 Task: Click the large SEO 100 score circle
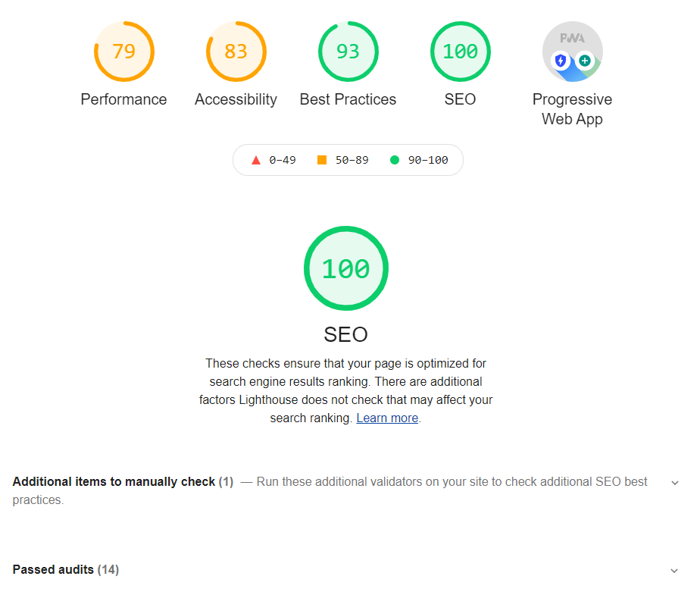346,268
